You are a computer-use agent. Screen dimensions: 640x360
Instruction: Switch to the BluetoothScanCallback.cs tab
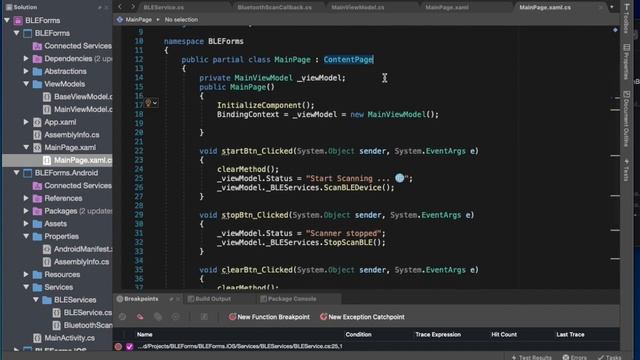pos(274,7)
